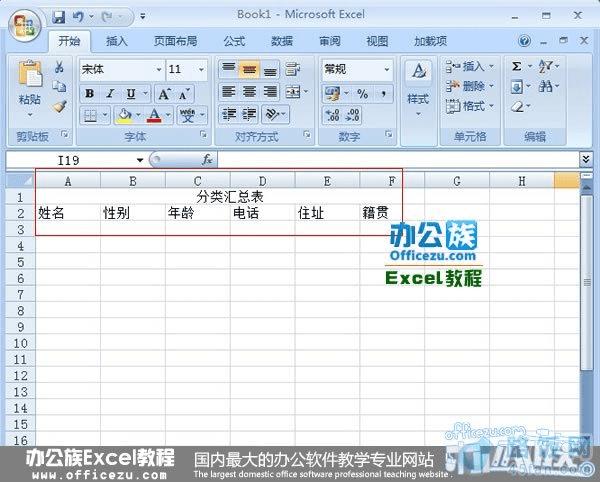Switch to the 页面布局 tab

(x=176, y=41)
